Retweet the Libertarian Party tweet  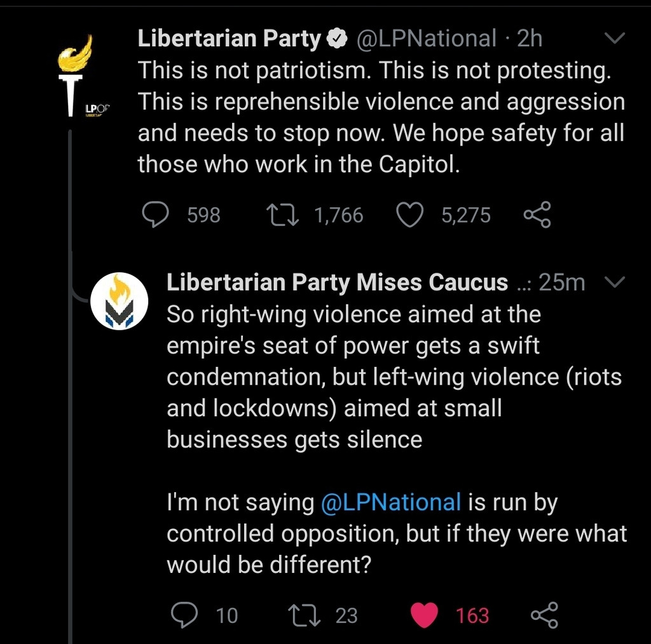tap(280, 215)
